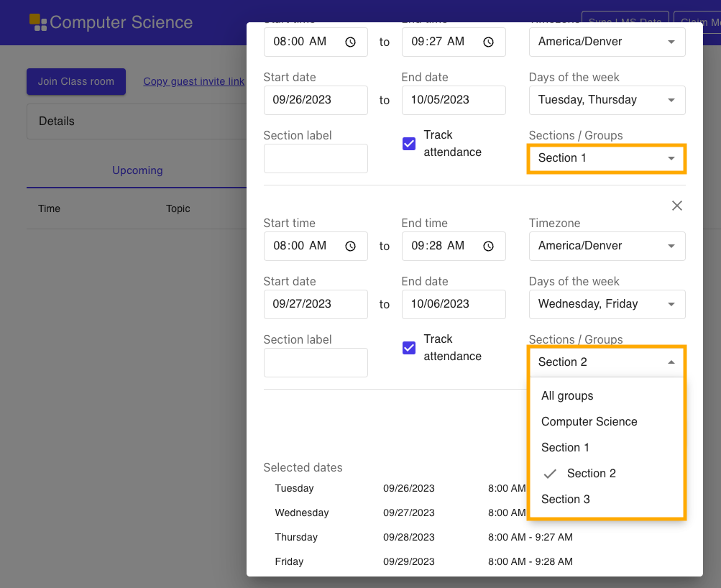
Task: Expand the Section 1 groups dropdown
Action: coord(607,158)
